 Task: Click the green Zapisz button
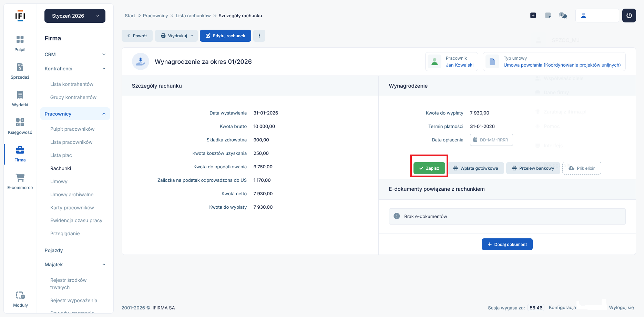429,168
